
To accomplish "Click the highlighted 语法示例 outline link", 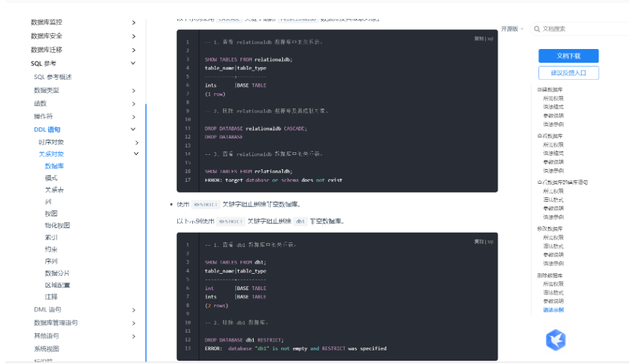I will click(553, 310).
